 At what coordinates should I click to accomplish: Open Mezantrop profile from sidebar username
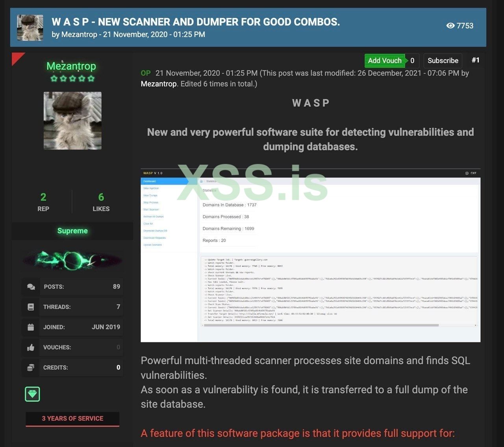click(71, 66)
